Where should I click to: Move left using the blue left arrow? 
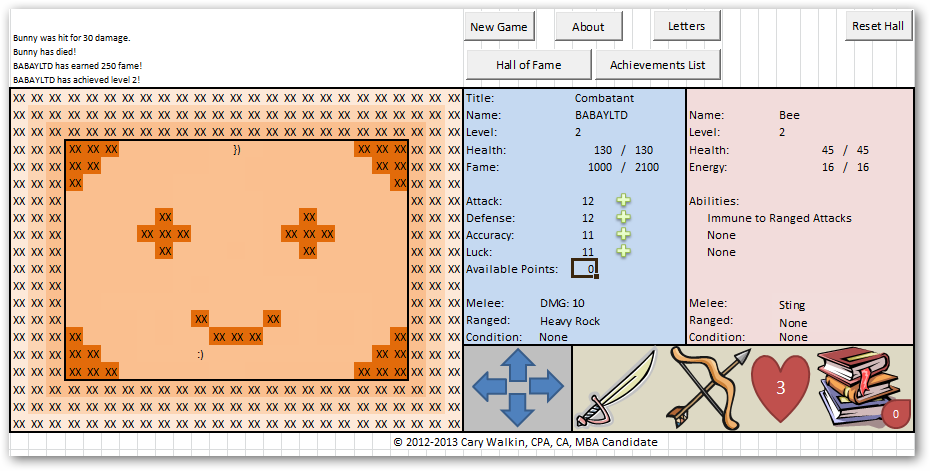point(489,388)
